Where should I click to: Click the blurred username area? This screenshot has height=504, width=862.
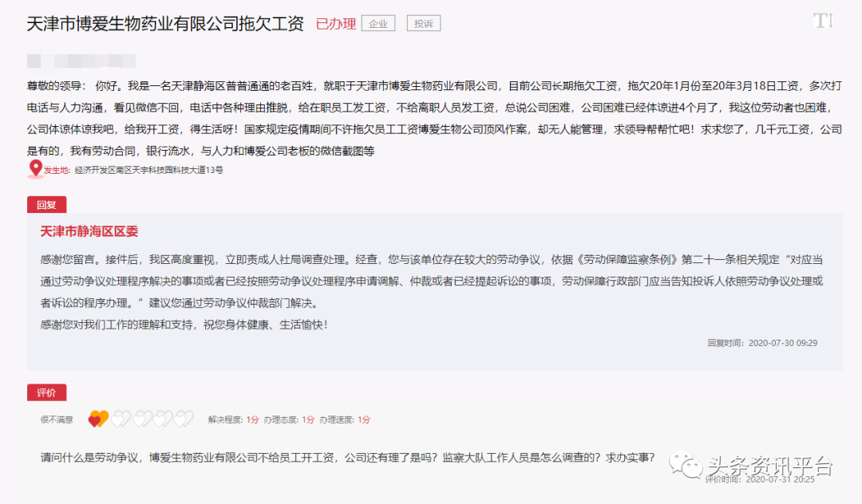[80, 60]
